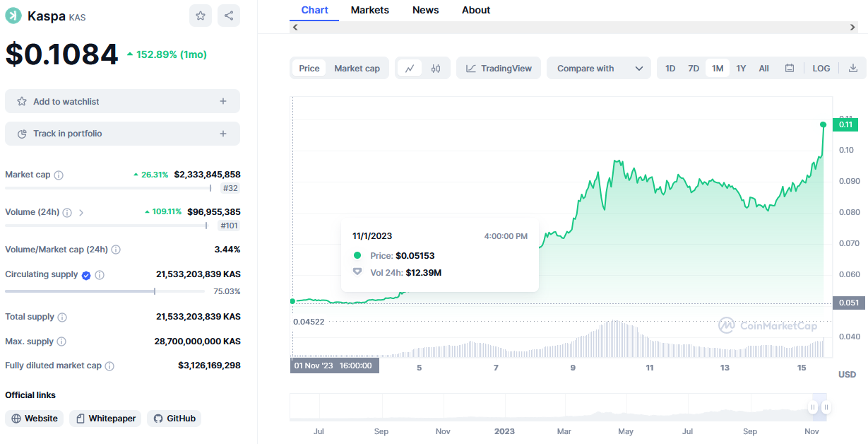Screen dimensions: 868x444
Task: Click market cap rank #32 badge
Action: coord(230,188)
